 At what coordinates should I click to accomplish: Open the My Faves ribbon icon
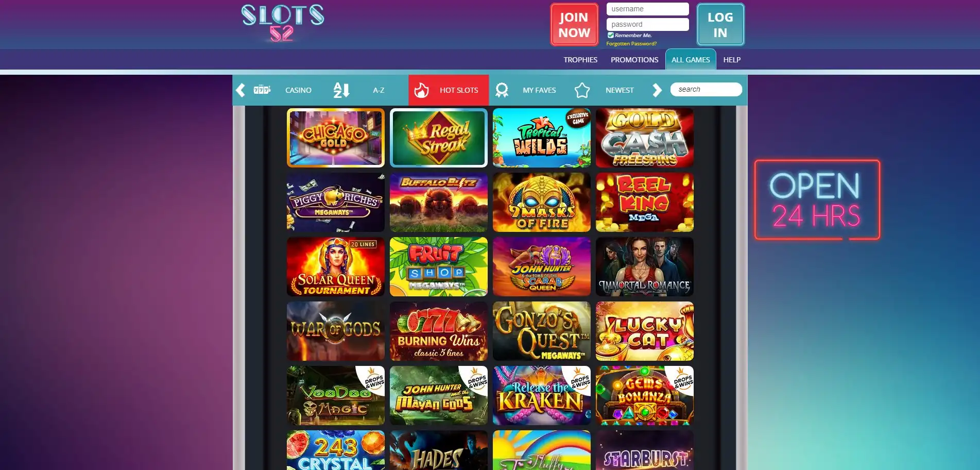pyautogui.click(x=502, y=90)
